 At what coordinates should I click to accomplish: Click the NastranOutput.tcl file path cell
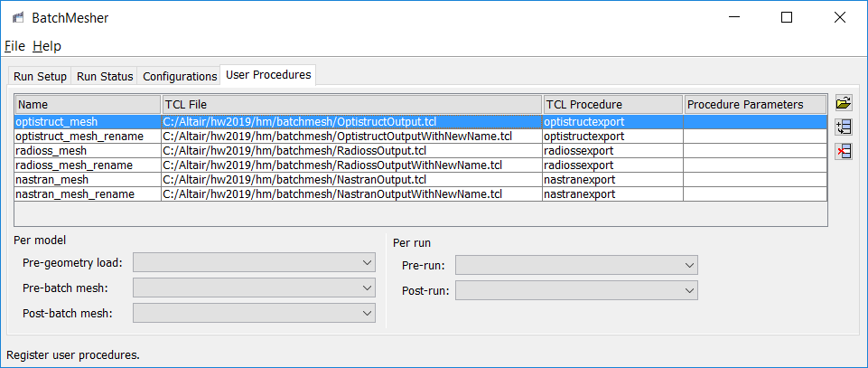(294, 179)
